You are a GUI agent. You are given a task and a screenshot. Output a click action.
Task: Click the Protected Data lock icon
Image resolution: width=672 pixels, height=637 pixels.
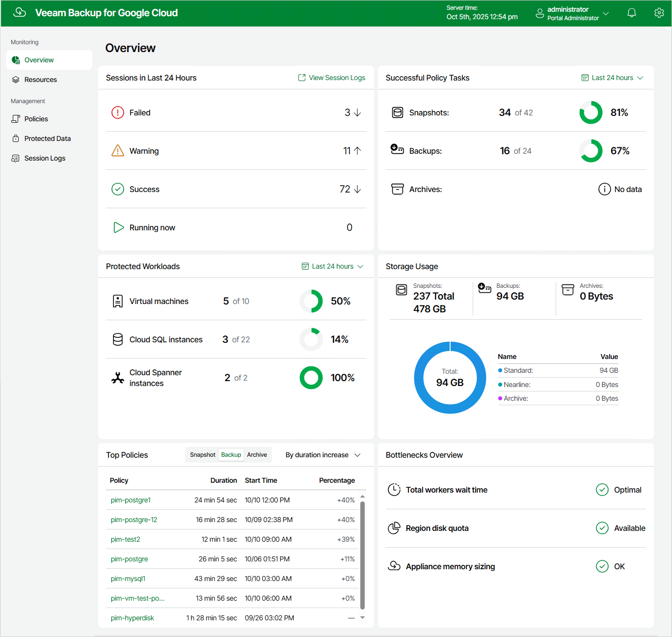pyautogui.click(x=16, y=138)
